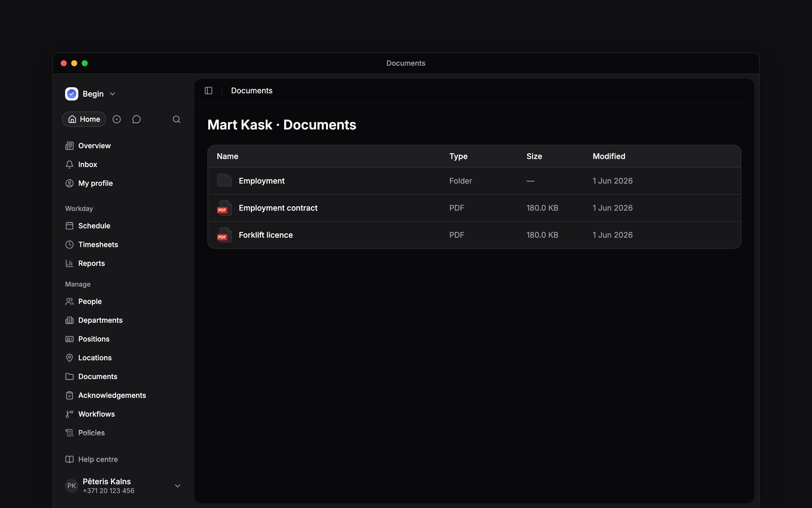The image size is (812, 508).
Task: Open Documents in the sidebar
Action: (x=98, y=377)
